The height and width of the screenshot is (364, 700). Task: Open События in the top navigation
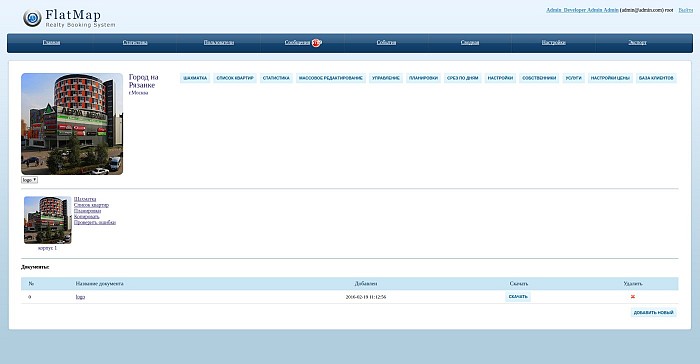[x=386, y=42]
